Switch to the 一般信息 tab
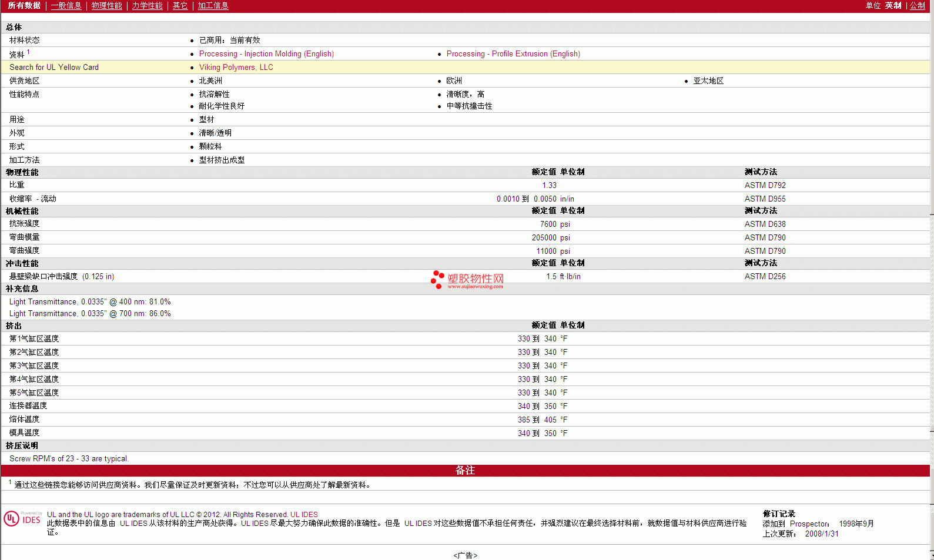 (x=66, y=5)
